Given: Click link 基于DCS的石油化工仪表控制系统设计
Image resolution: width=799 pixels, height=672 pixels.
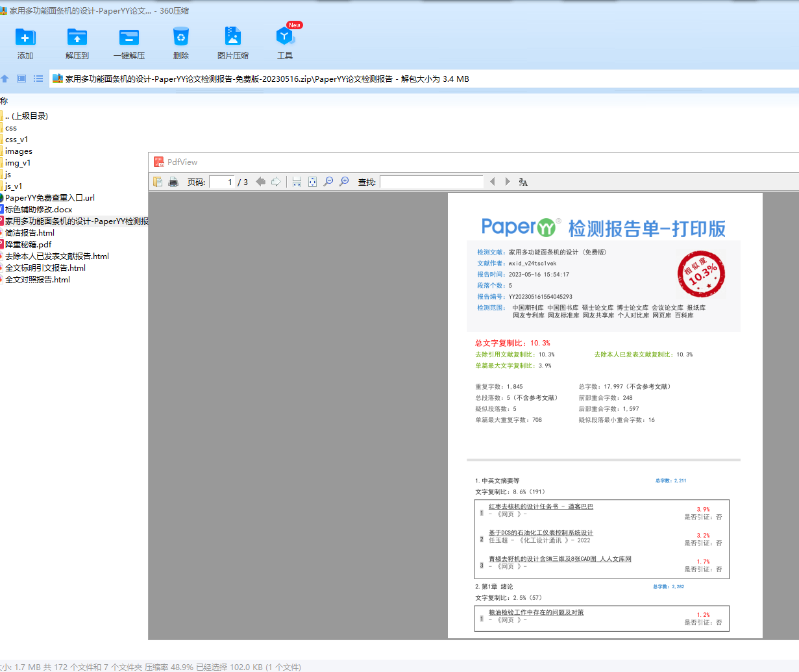Looking at the screenshot, I should click(x=541, y=532).
